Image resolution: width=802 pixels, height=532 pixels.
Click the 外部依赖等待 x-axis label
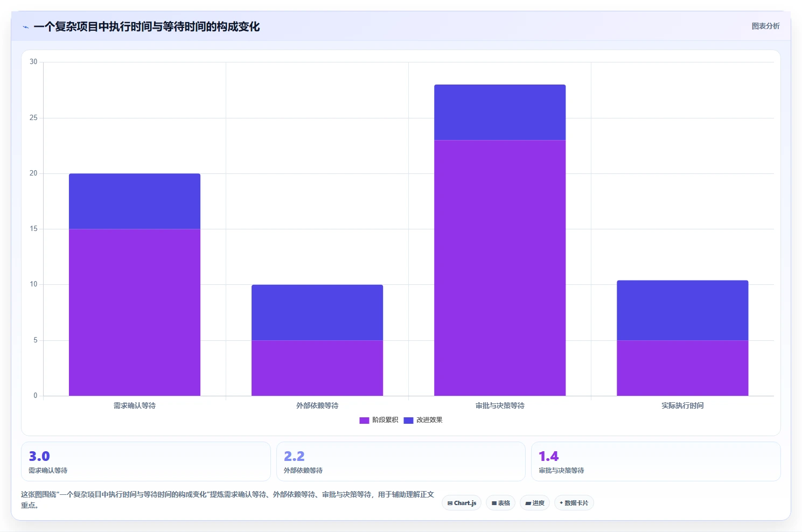click(317, 405)
